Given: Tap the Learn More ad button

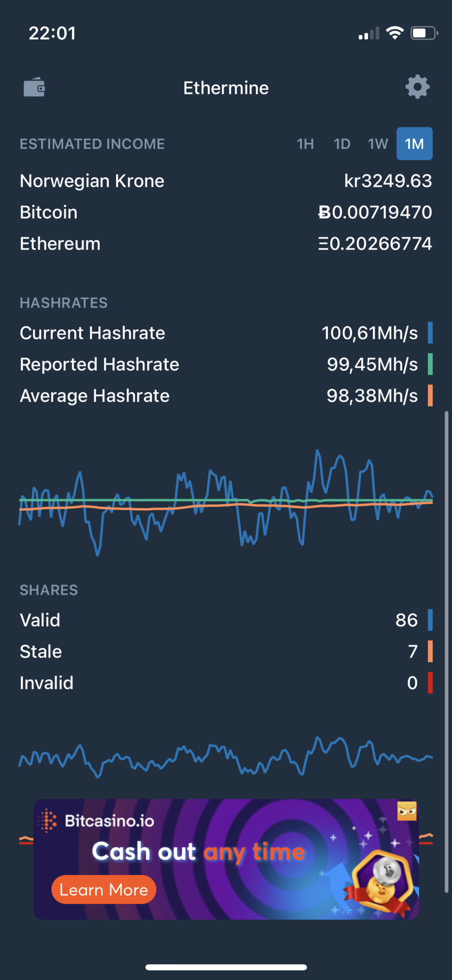Looking at the screenshot, I should pos(104,890).
